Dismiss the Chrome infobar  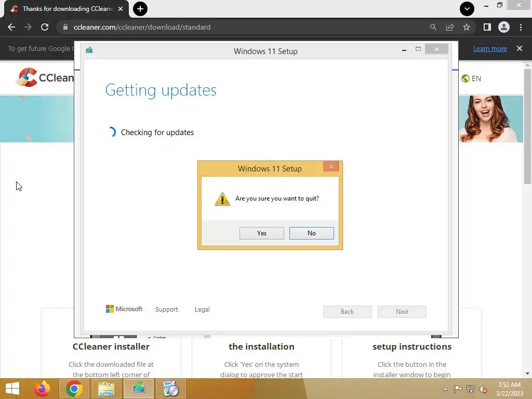coord(520,48)
